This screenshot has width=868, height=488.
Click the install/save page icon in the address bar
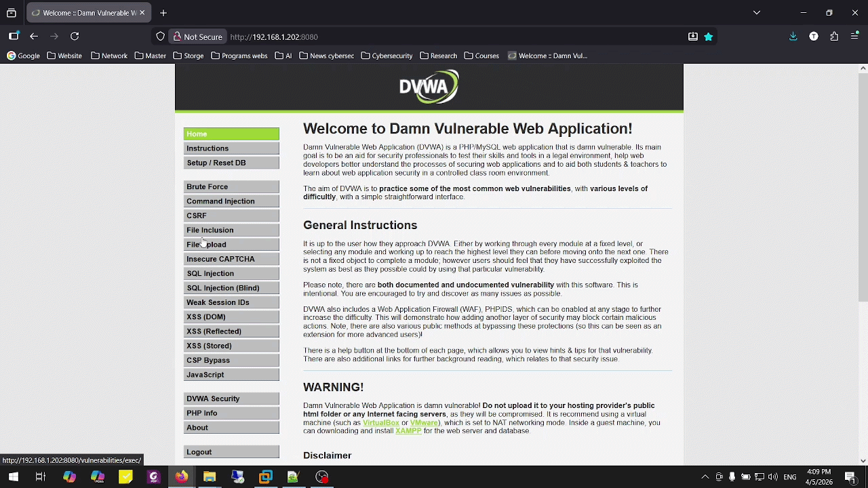pyautogui.click(x=693, y=37)
